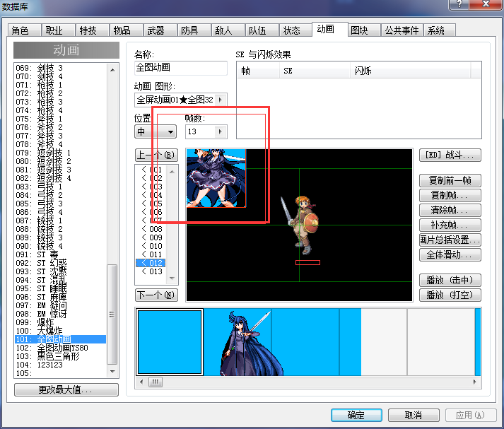504x429 pixels.
Task: Open the 状态 tab
Action: point(295,30)
